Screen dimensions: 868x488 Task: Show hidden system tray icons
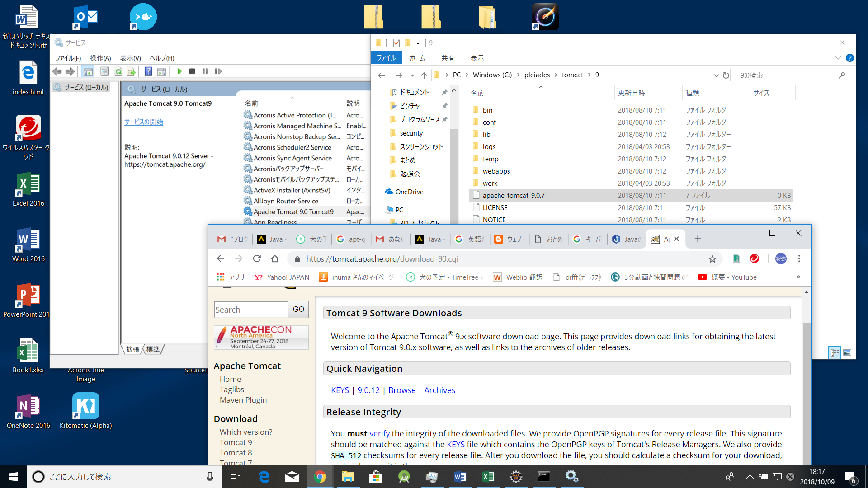[x=750, y=477]
